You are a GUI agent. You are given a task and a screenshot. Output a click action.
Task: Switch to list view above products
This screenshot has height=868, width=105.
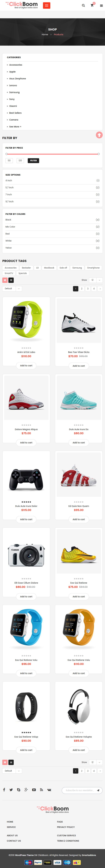[x=11, y=280]
